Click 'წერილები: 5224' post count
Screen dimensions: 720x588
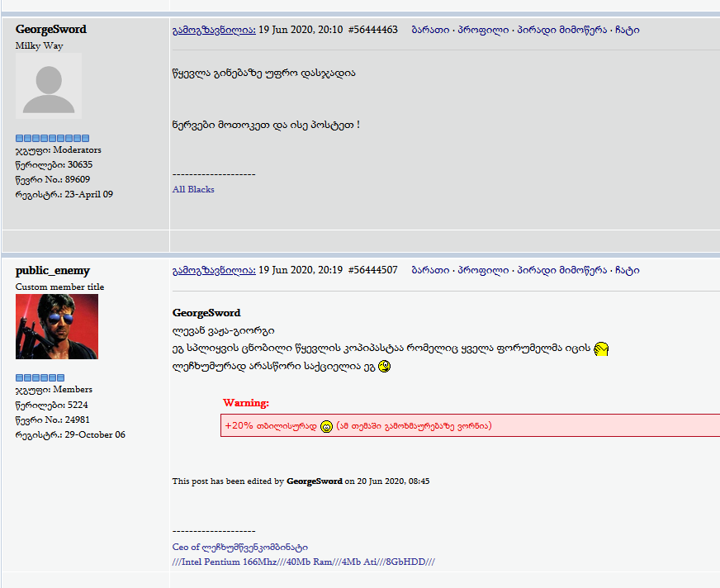(x=51, y=405)
